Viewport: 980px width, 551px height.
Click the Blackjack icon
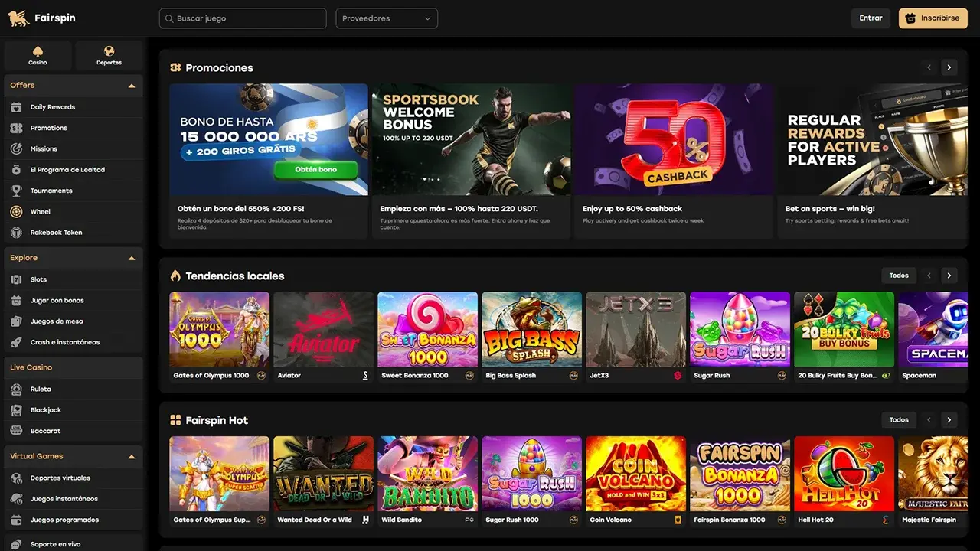pyautogui.click(x=16, y=410)
